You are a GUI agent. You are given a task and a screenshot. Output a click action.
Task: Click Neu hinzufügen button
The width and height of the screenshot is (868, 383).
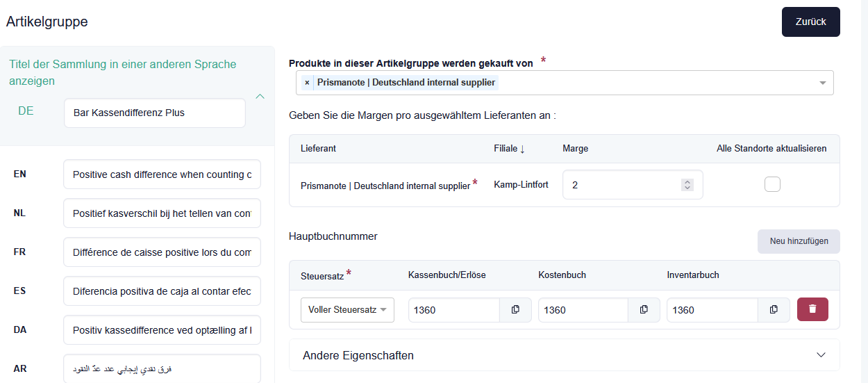click(x=798, y=241)
